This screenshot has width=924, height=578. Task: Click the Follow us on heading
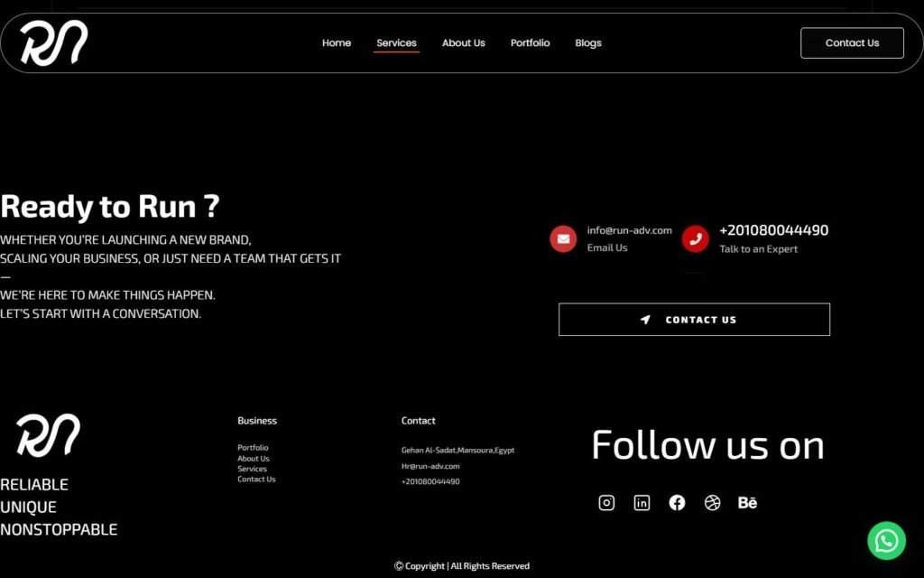(x=707, y=445)
